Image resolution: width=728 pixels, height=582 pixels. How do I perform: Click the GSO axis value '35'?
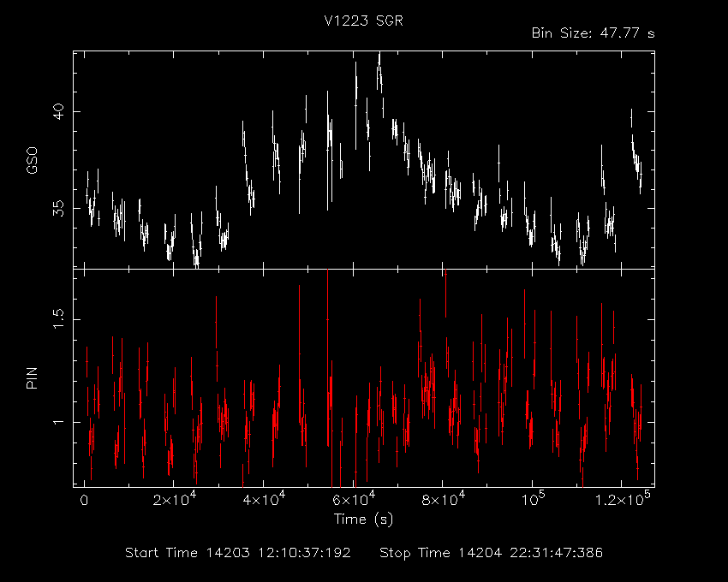click(58, 208)
